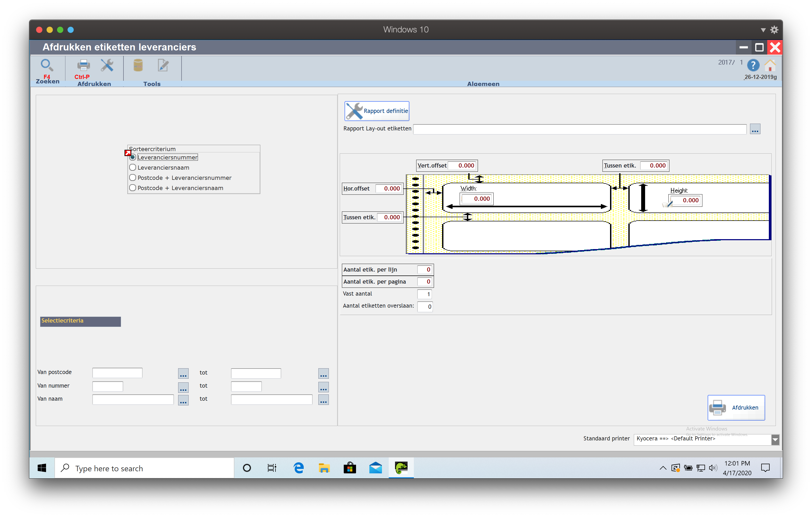Image resolution: width=812 pixels, height=517 pixels.
Task: Click the Width value field in label diagram
Action: 476,199
